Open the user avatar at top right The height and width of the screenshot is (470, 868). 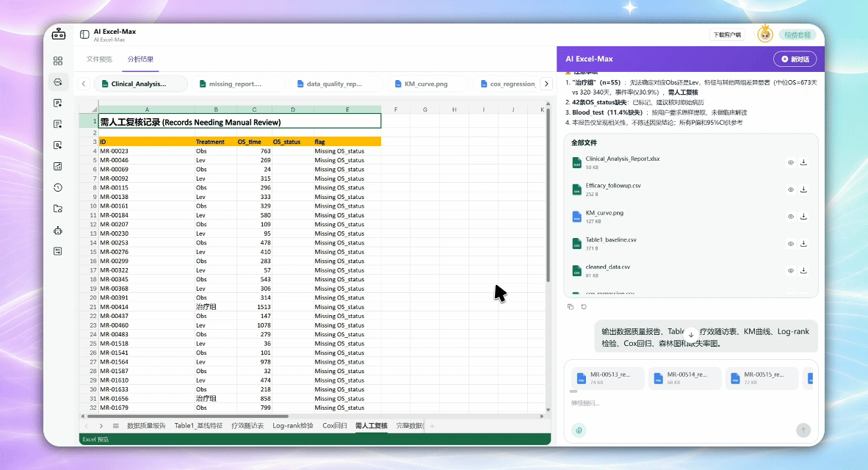pyautogui.click(x=765, y=35)
